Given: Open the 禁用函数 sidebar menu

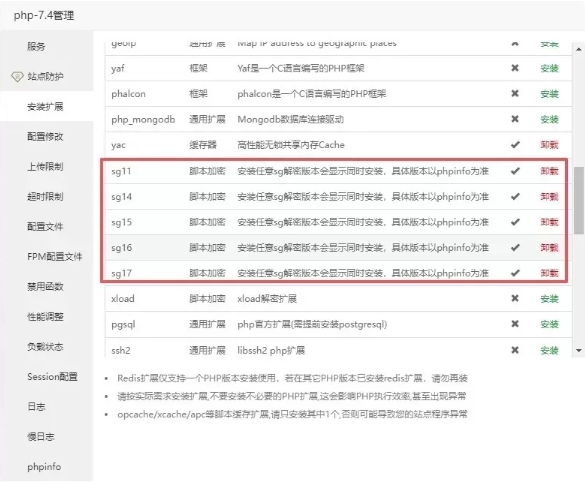Looking at the screenshot, I should coord(45,286).
